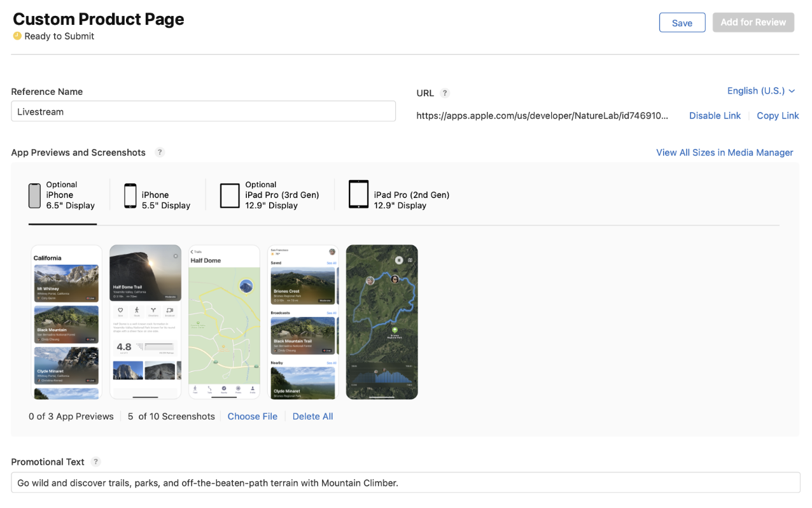Copy the custom product page URL

point(778,115)
